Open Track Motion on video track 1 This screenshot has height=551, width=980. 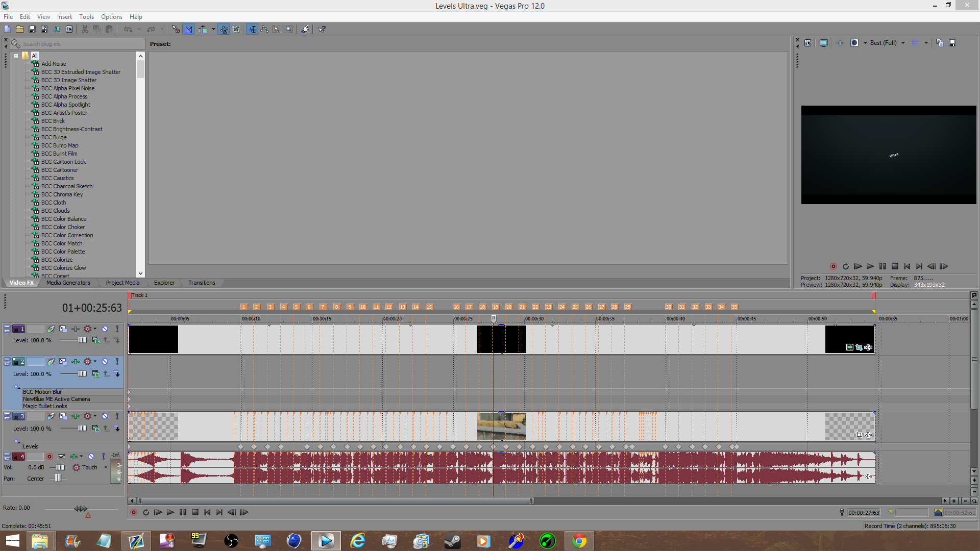[63, 329]
